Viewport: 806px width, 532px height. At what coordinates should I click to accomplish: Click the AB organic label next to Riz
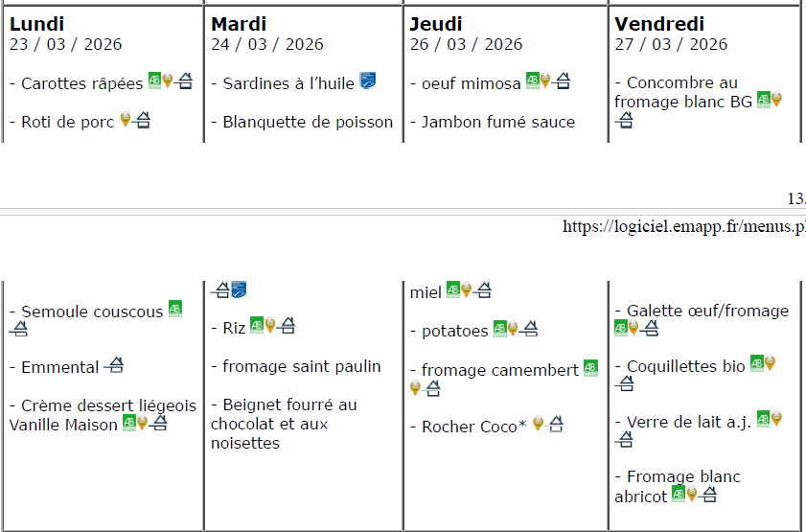tap(257, 325)
